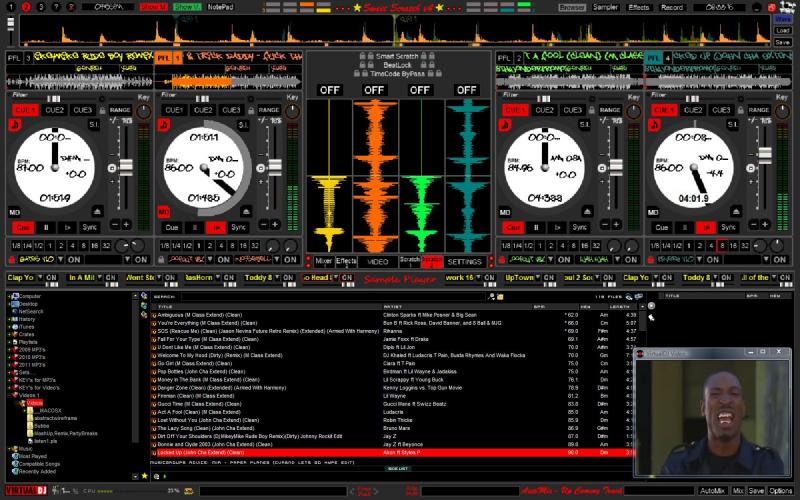Open Options at the bottom right
The width and height of the screenshot is (800, 500).
pos(781,490)
